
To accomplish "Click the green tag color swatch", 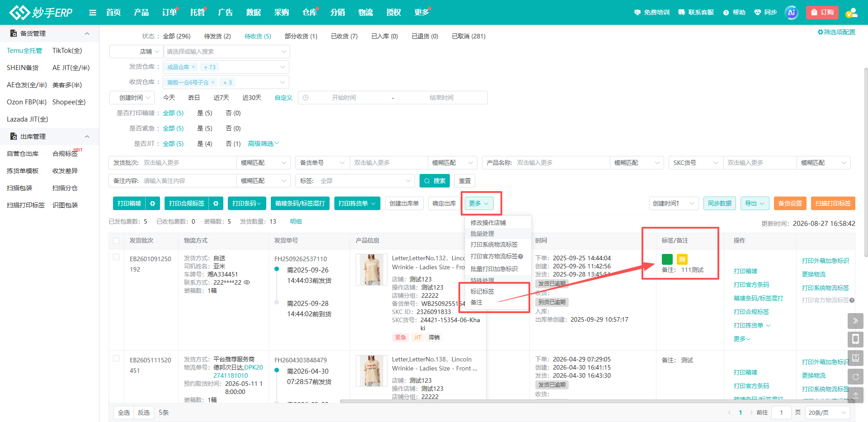I will point(667,259).
